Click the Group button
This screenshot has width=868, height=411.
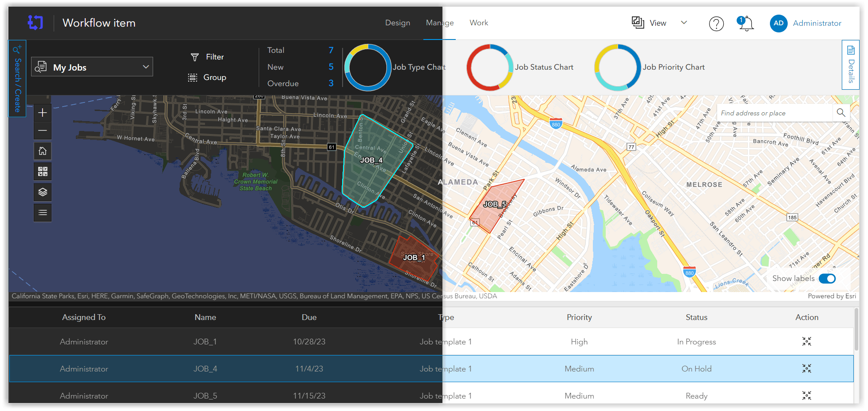point(207,78)
